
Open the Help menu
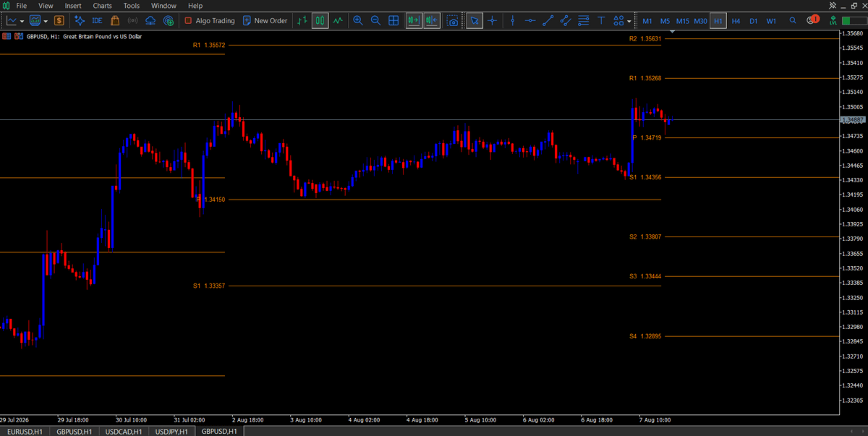[195, 5]
